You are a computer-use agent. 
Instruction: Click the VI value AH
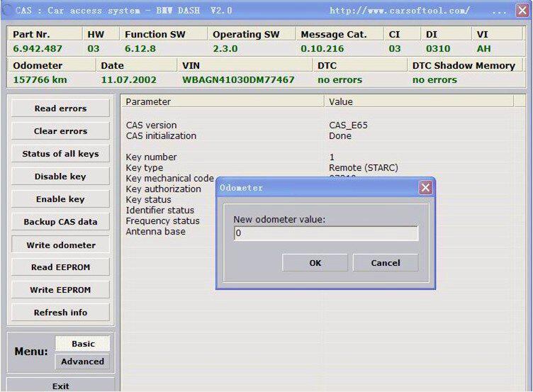click(x=483, y=49)
